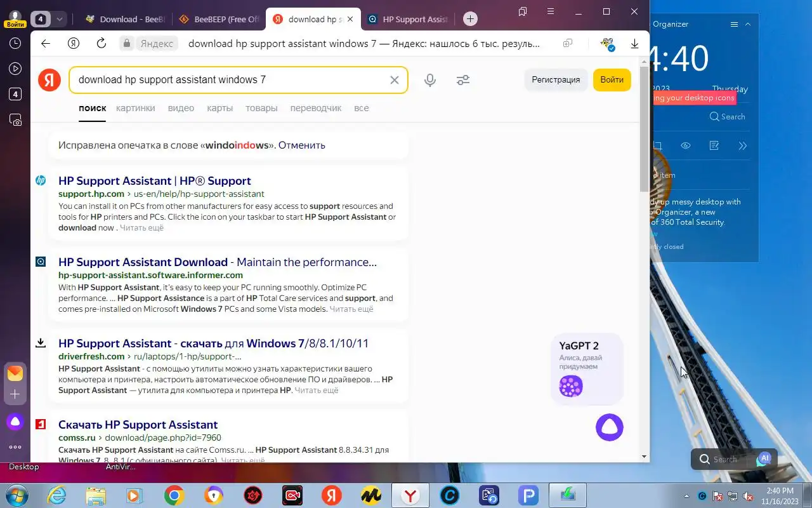Image resolution: width=812 pixels, height=508 pixels.
Task: Open the Yandex Mail icon in sidebar
Action: tap(15, 373)
